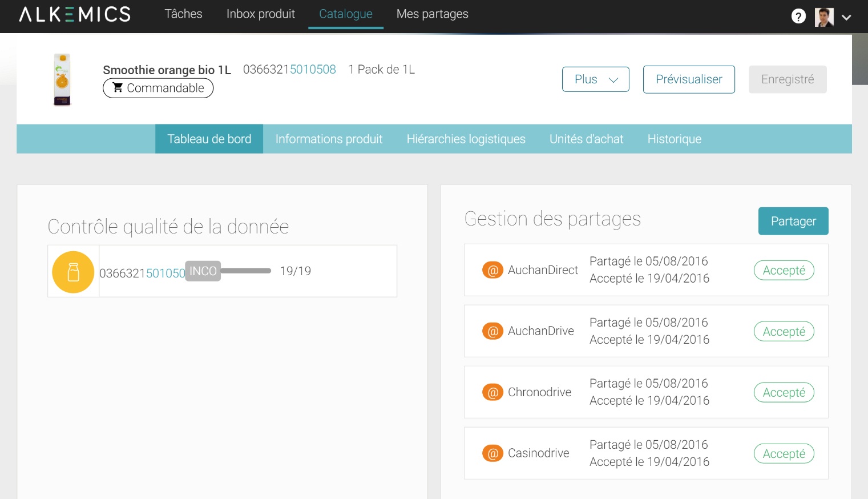Go to Inbox produit

(x=261, y=14)
